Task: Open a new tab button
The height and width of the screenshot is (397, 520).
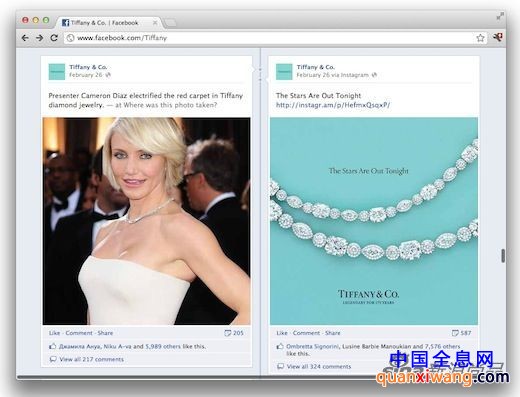Action: [170, 23]
